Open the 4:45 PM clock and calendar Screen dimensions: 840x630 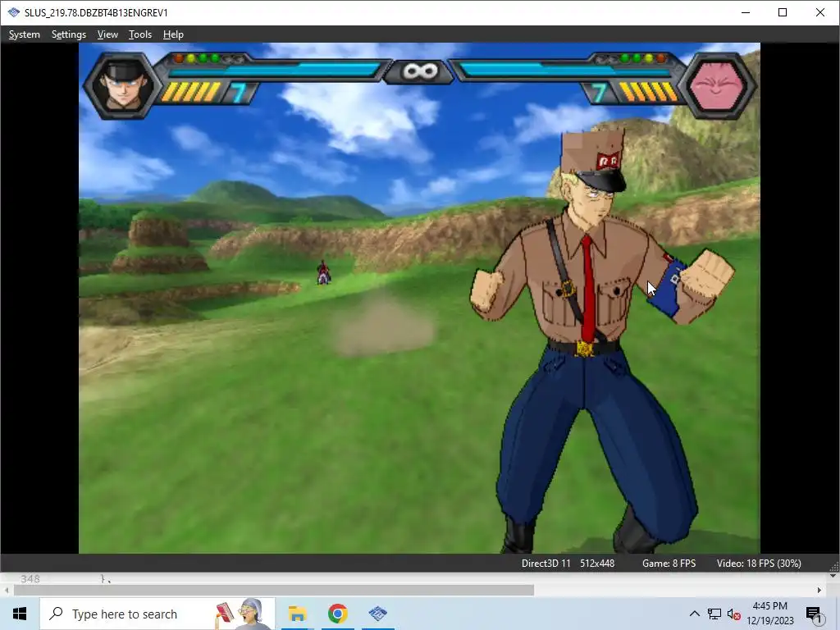point(769,614)
